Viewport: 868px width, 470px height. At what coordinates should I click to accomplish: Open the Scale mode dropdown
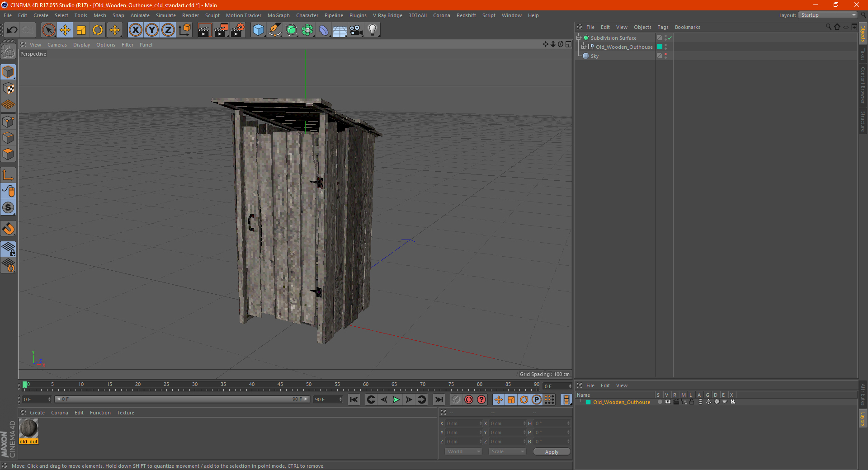tap(507, 452)
